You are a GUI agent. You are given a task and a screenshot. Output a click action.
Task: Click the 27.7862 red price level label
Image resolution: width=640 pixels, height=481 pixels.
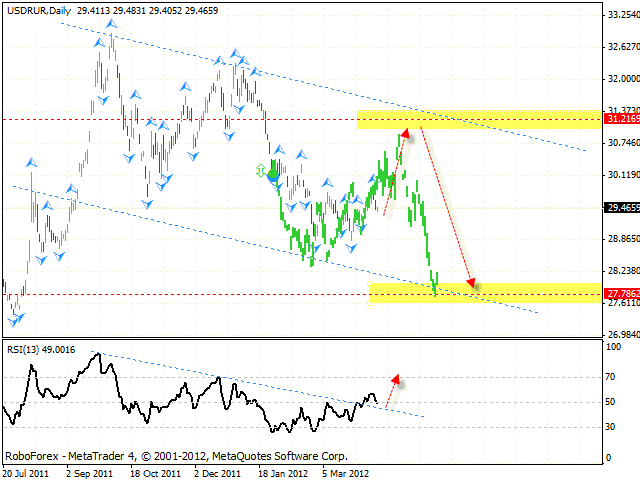click(620, 295)
